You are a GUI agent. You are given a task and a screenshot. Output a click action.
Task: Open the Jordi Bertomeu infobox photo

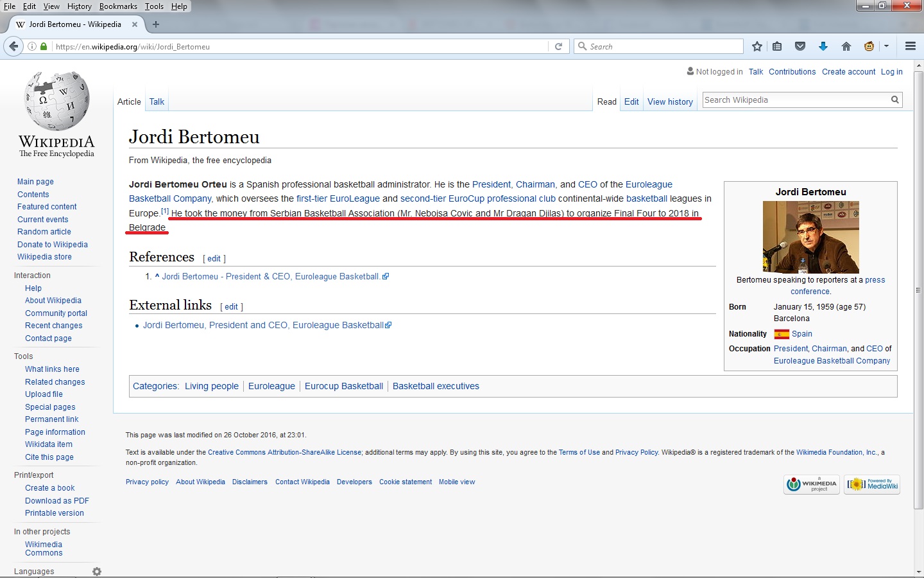point(810,237)
